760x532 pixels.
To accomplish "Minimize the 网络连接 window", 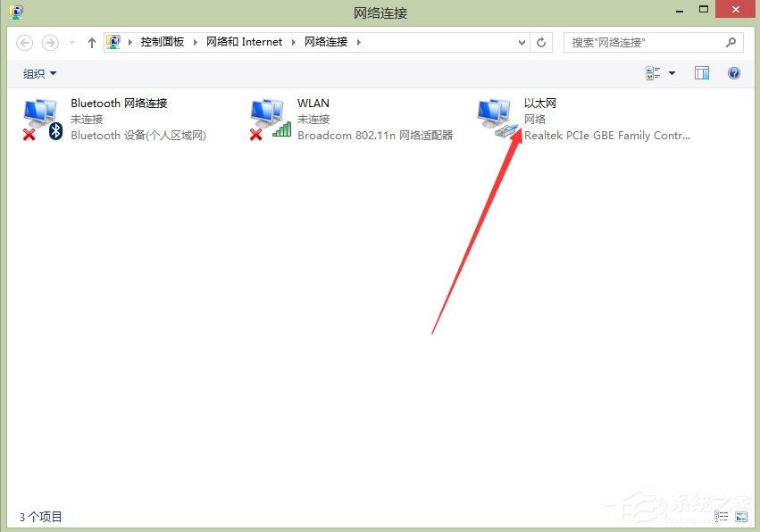I will [680, 10].
